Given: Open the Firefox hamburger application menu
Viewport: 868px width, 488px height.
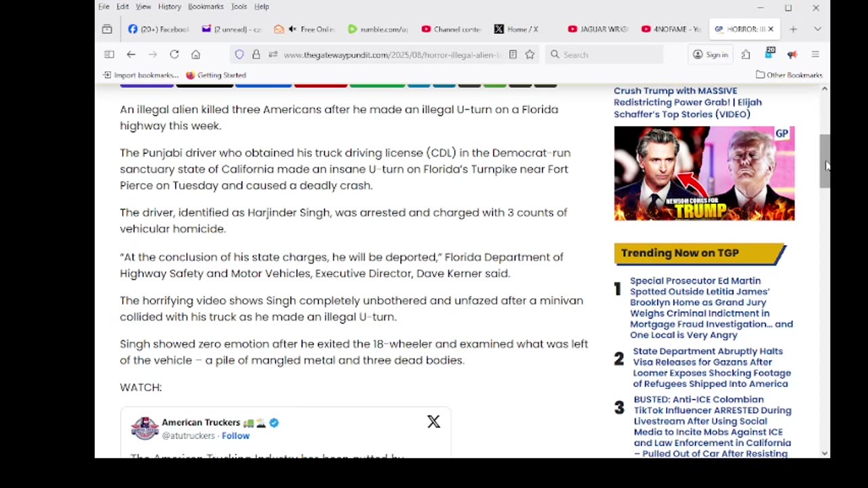Looking at the screenshot, I should click(x=815, y=54).
